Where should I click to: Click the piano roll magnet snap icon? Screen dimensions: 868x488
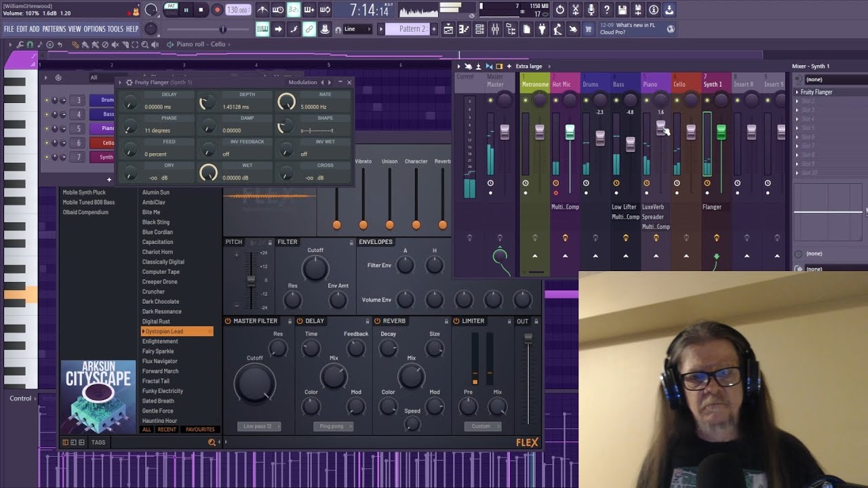[x=30, y=45]
